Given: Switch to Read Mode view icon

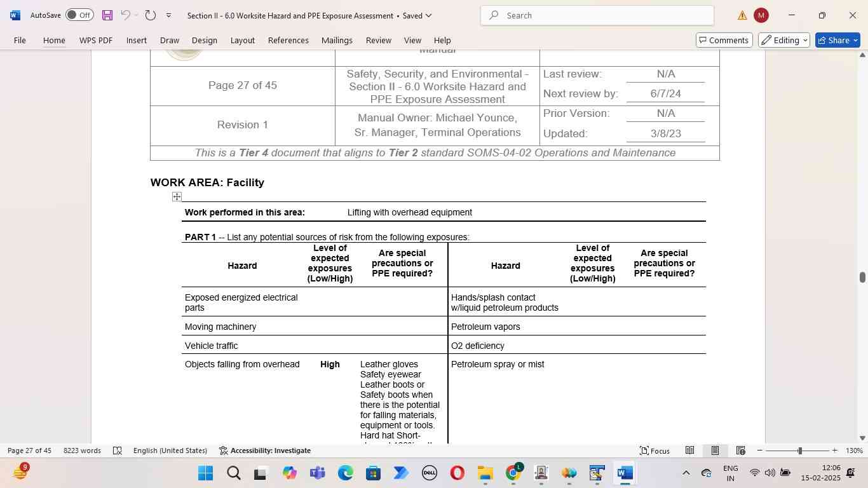Looking at the screenshot, I should (x=689, y=451).
